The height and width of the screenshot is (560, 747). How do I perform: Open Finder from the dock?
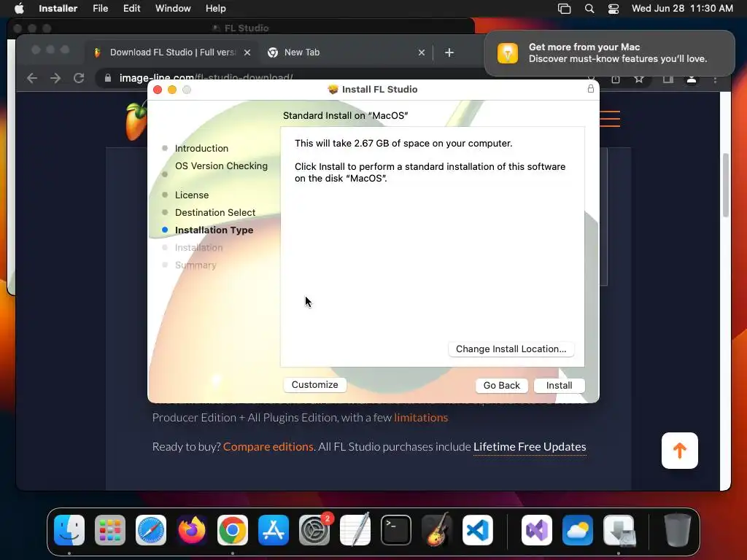[x=69, y=530]
